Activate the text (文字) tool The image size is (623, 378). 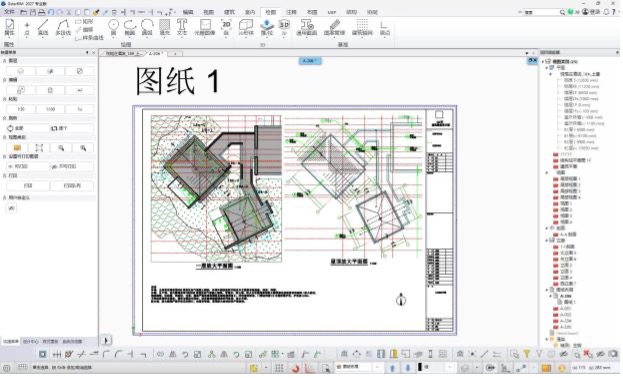click(182, 27)
